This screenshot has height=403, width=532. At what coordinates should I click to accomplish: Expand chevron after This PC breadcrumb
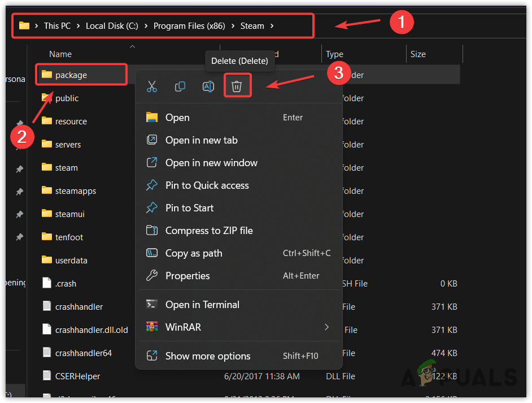click(x=79, y=26)
